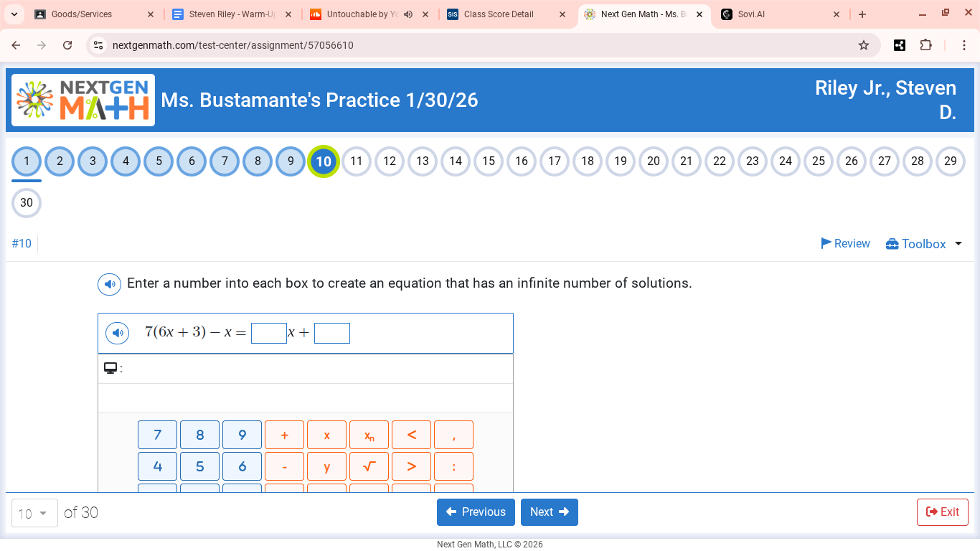Select the square root key on the keypad
980x551 pixels.
pos(369,466)
